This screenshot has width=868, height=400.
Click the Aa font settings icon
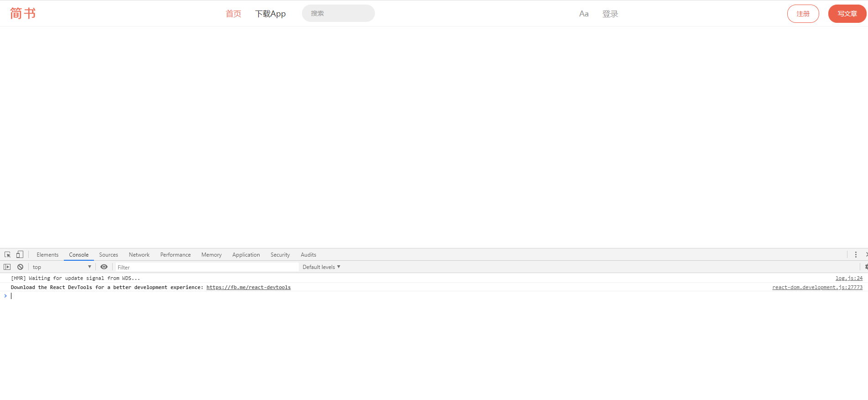[584, 14]
